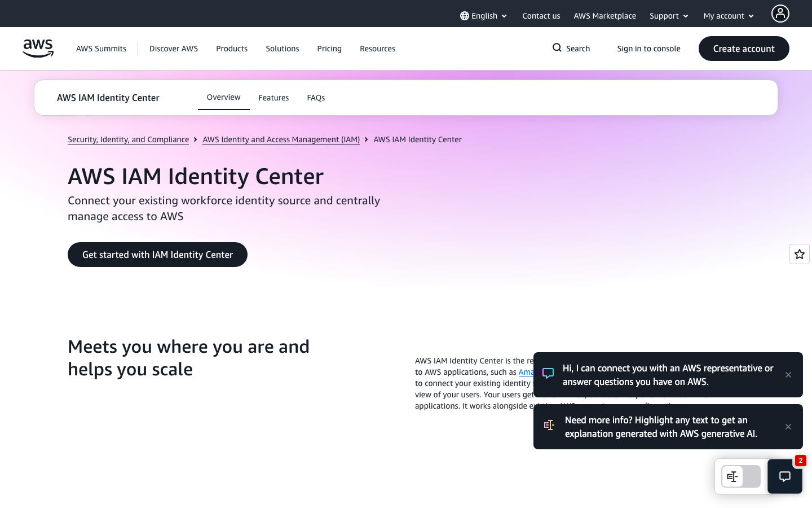Click Get started with IAM Identity Center

(158, 255)
